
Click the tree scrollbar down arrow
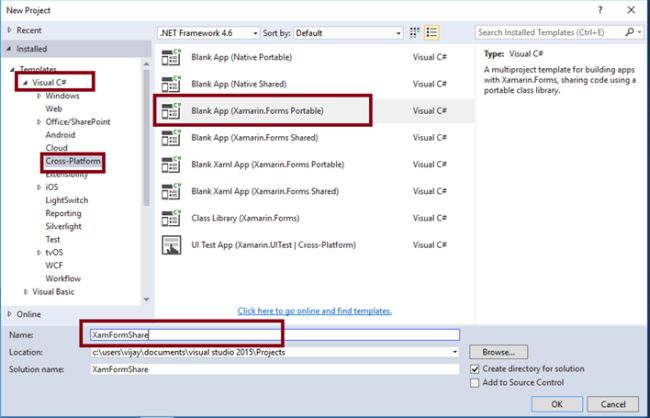pos(146,299)
